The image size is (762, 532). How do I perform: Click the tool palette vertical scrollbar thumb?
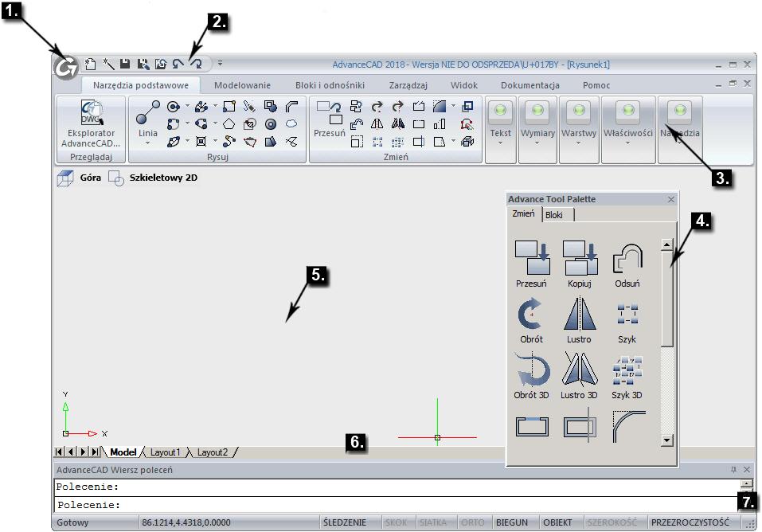(667, 299)
